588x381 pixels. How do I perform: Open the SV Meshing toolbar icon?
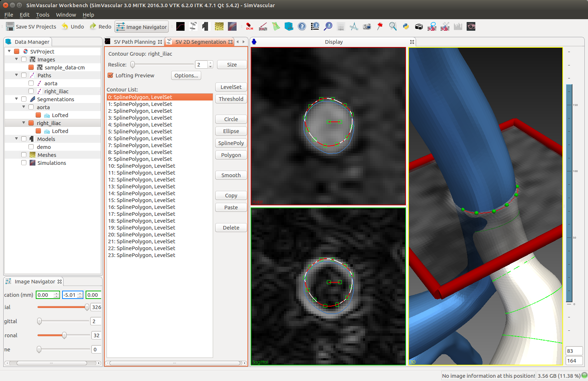[219, 26]
